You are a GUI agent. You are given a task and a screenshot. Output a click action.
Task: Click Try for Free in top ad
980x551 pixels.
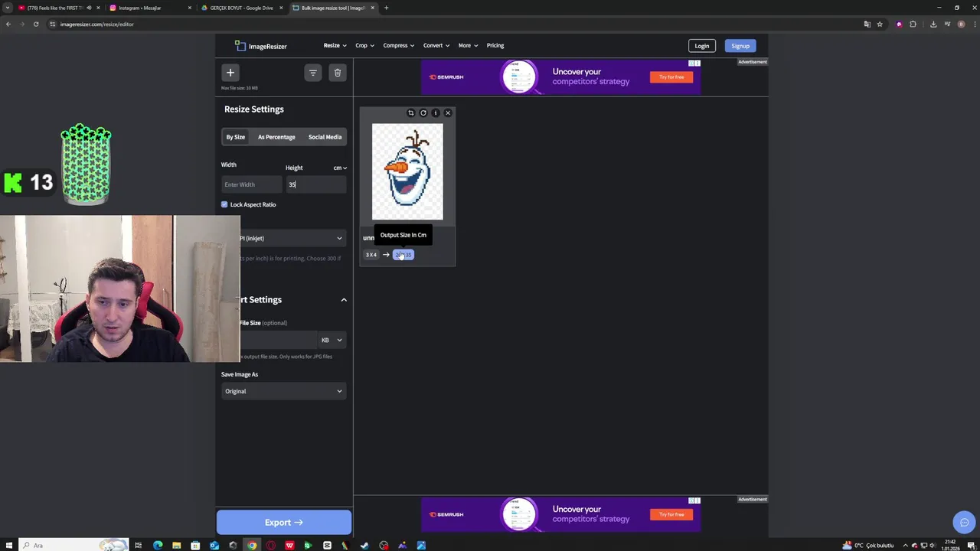(671, 77)
